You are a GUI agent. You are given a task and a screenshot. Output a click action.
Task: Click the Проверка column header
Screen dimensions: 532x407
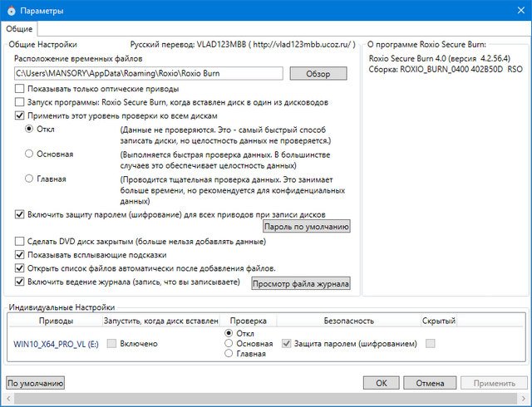248,321
